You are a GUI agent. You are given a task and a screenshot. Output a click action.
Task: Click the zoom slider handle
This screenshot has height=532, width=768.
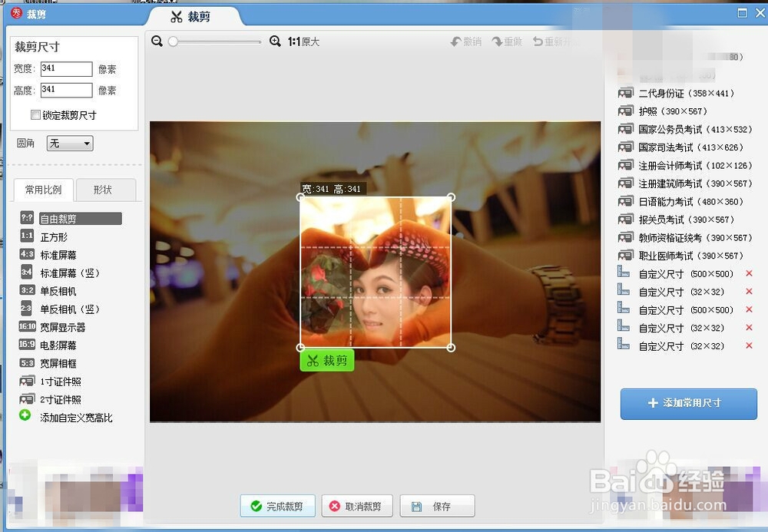(173, 41)
